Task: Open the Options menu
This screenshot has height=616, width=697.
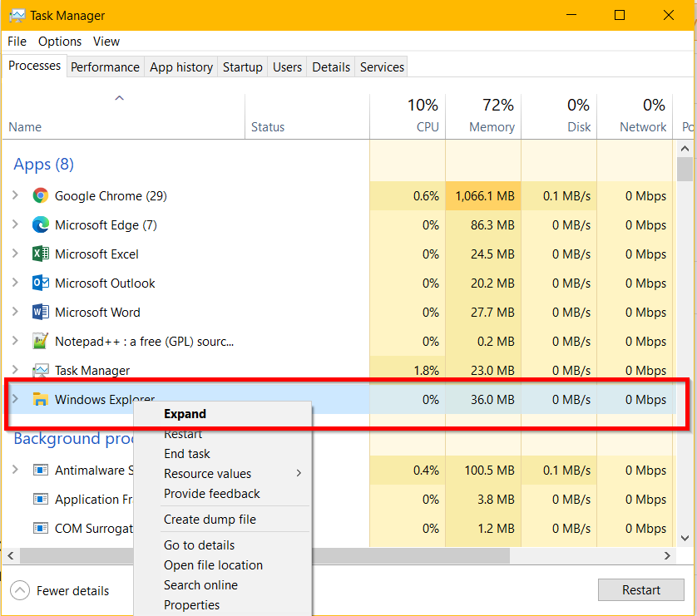Action: tap(60, 42)
